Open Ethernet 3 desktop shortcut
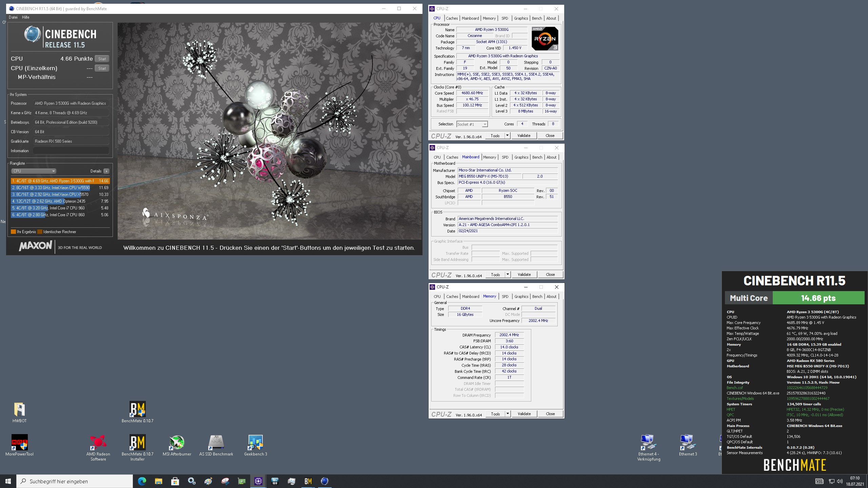The height and width of the screenshot is (488, 868). point(688,445)
